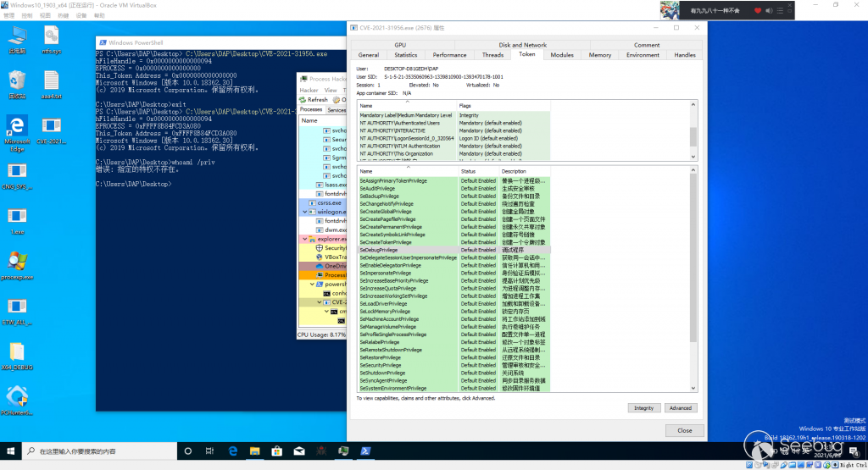This screenshot has width=868, height=470.
Task: Select the Microsoft Edge desktop shortcut
Action: click(x=17, y=127)
